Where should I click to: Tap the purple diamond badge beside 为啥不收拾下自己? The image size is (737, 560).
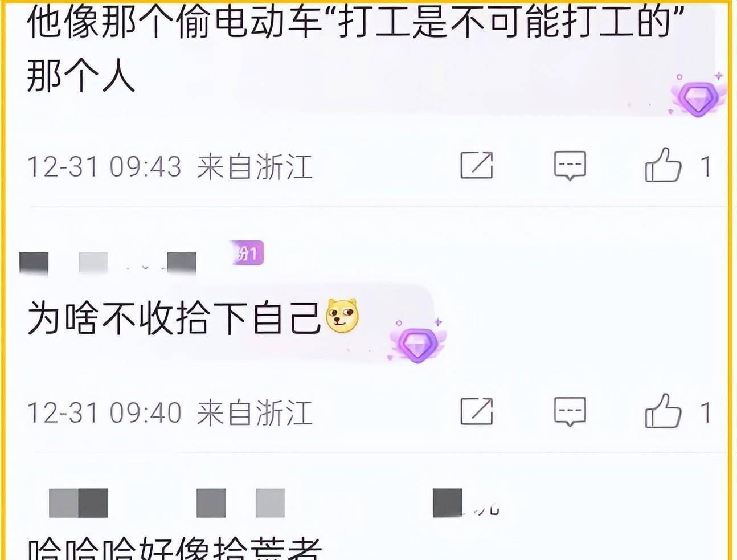[x=417, y=342]
